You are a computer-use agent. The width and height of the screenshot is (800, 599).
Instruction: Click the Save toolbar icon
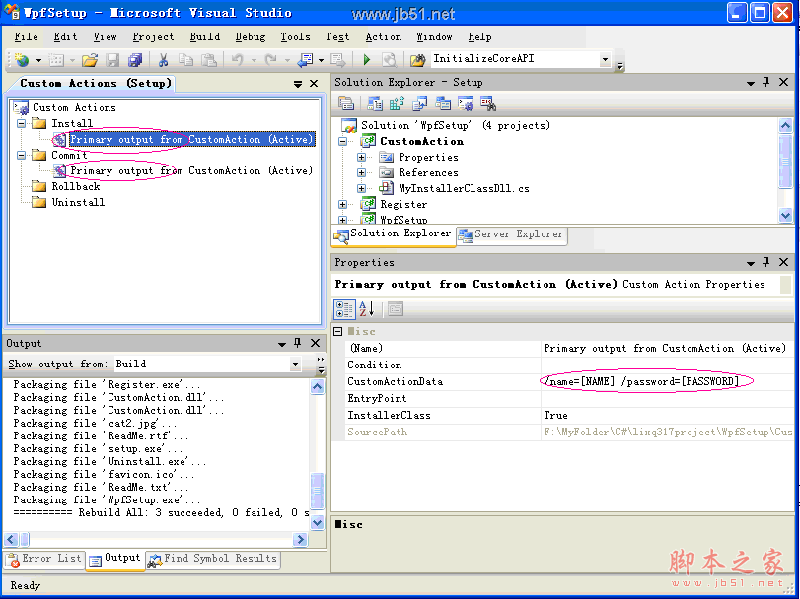tap(112, 60)
